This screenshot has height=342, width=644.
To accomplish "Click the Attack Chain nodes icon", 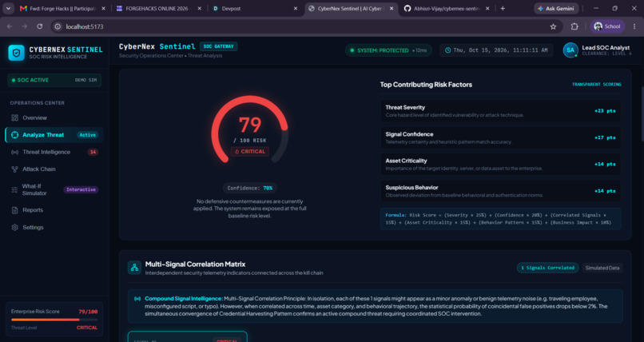I will tap(15, 169).
